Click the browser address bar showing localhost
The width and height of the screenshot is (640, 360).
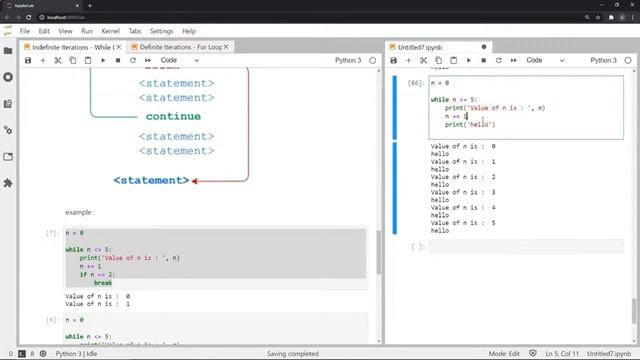[310, 18]
